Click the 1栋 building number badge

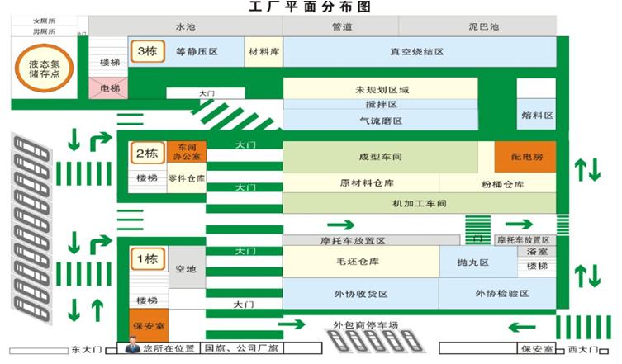147,259
